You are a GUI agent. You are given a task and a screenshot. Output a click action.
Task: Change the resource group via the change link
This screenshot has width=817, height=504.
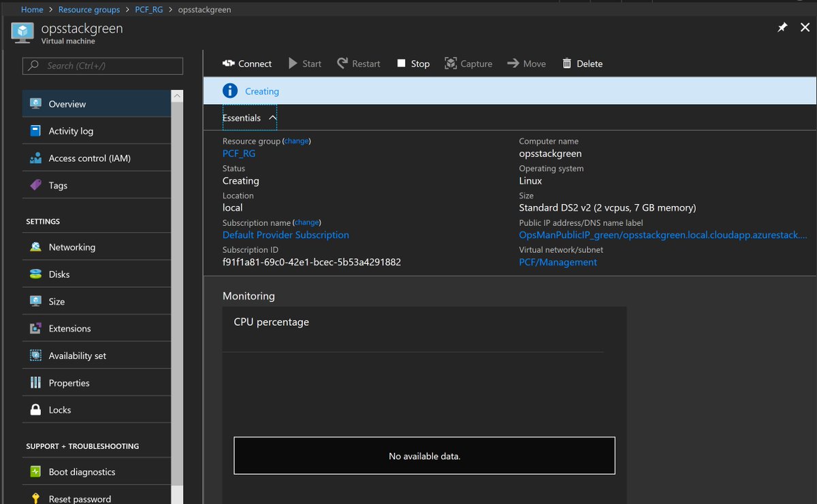pos(296,141)
